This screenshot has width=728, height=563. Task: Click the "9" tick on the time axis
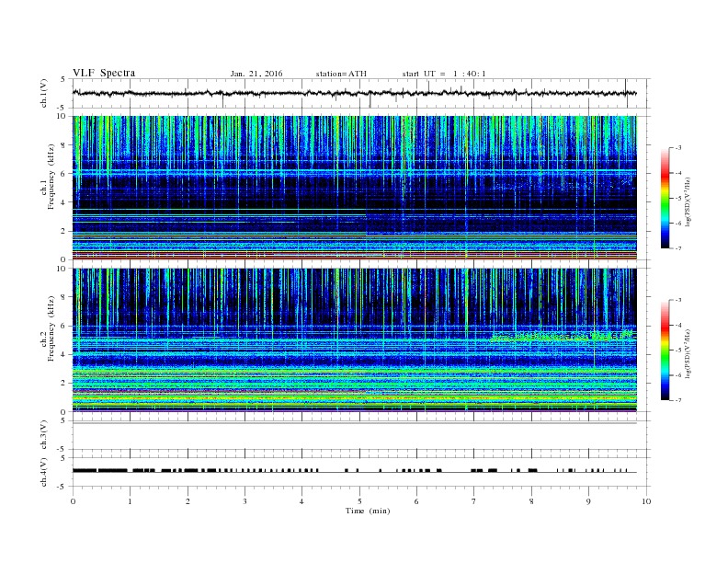click(x=588, y=501)
